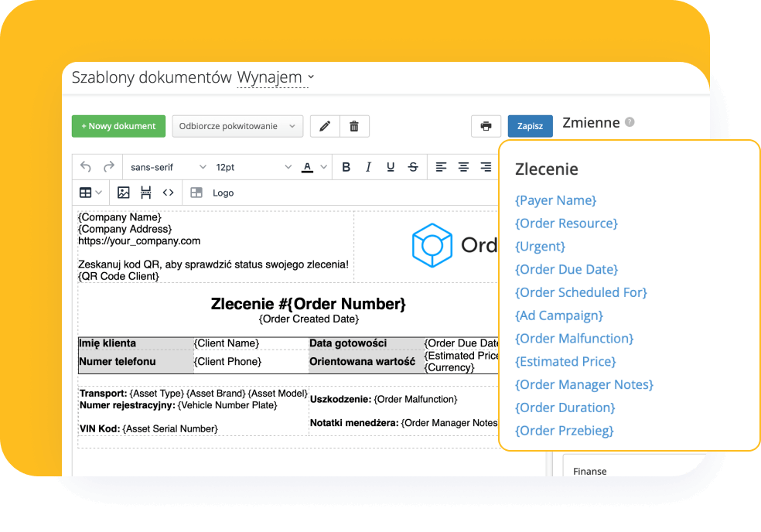Open the source code view

click(x=168, y=193)
